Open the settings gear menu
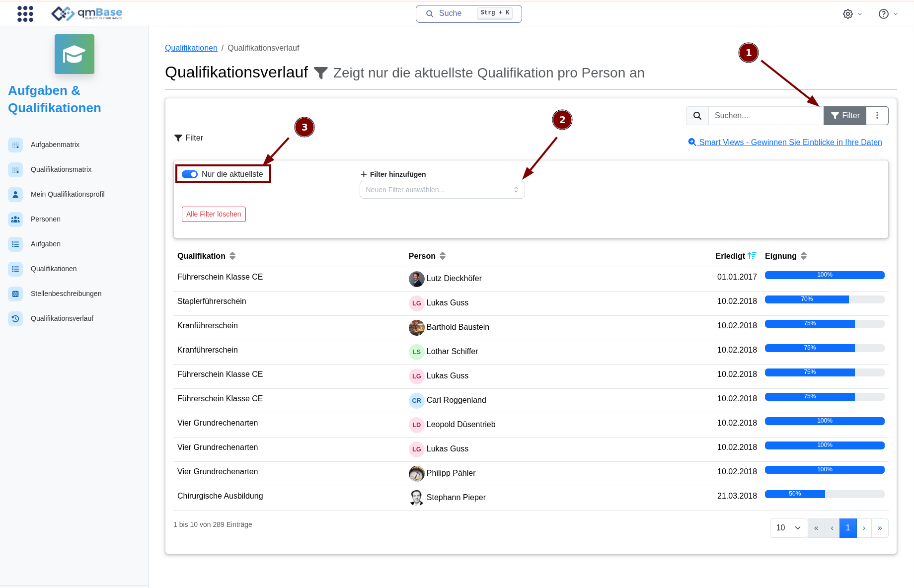This screenshot has width=914, height=588. (848, 14)
